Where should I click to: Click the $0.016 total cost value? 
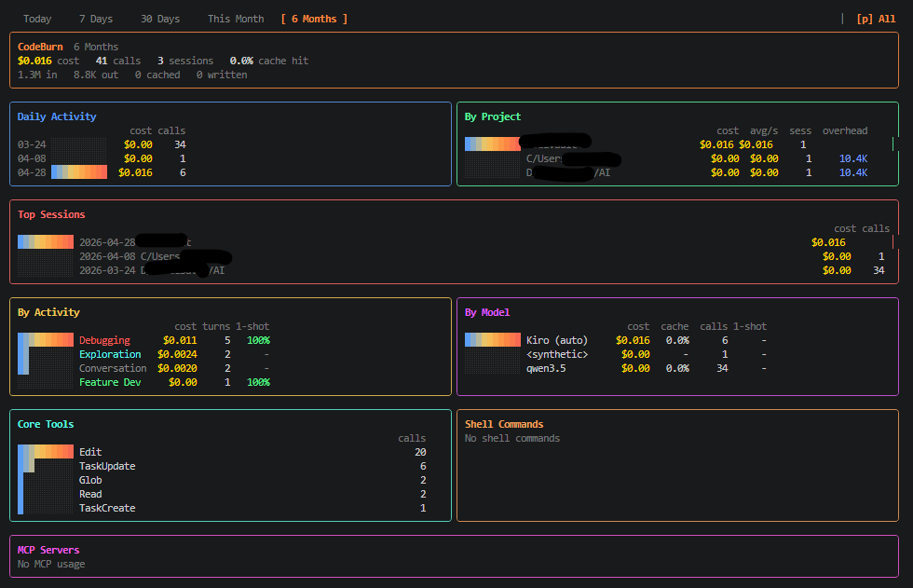click(x=34, y=61)
